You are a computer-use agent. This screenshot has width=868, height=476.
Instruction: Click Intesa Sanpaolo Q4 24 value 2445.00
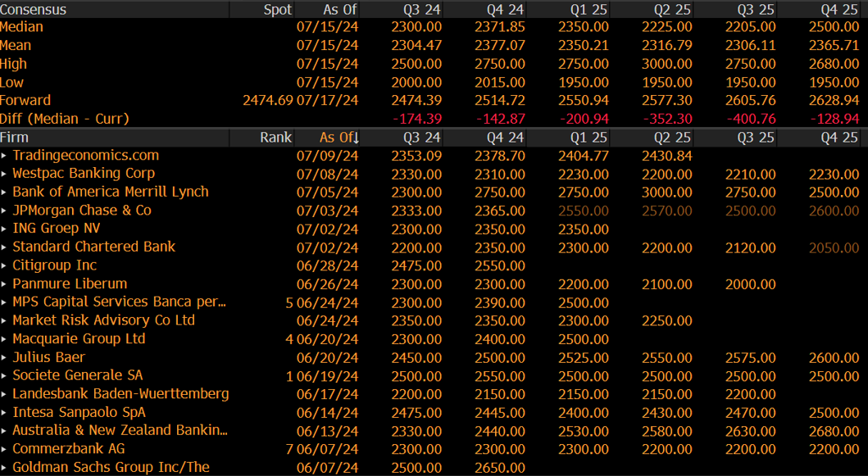click(500, 413)
